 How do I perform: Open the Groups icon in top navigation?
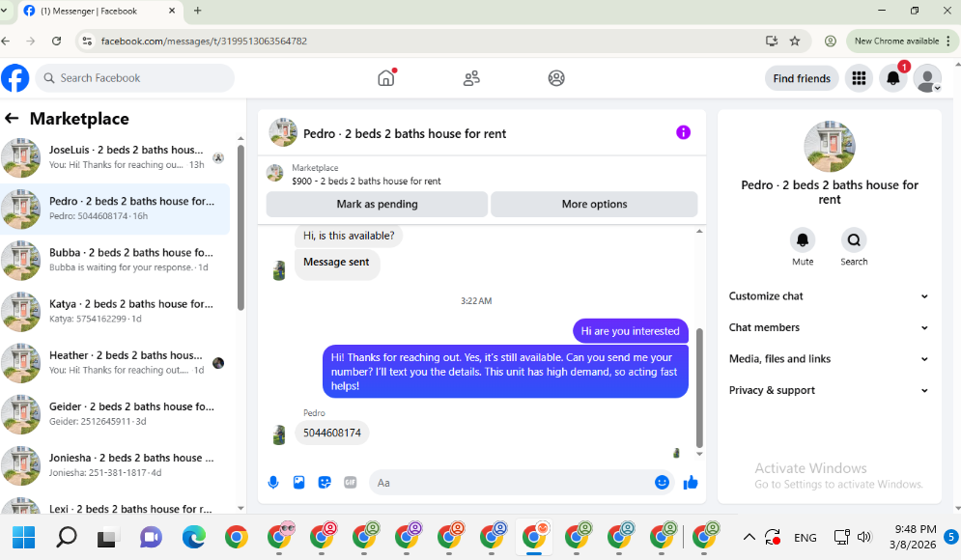click(x=556, y=78)
